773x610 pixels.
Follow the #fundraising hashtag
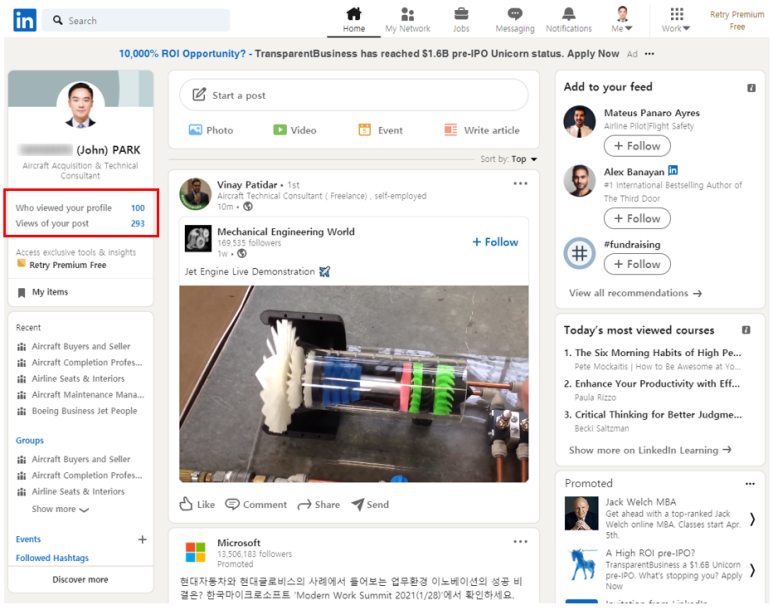coord(637,264)
